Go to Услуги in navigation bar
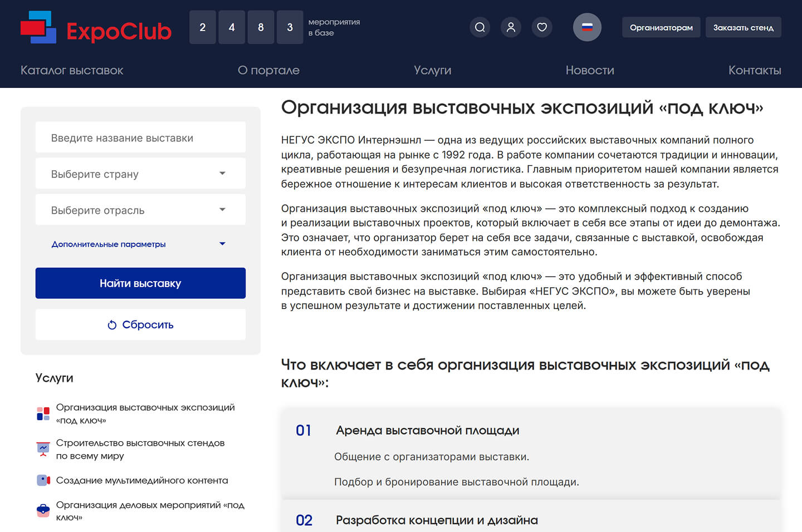This screenshot has height=532, width=802. tap(433, 70)
